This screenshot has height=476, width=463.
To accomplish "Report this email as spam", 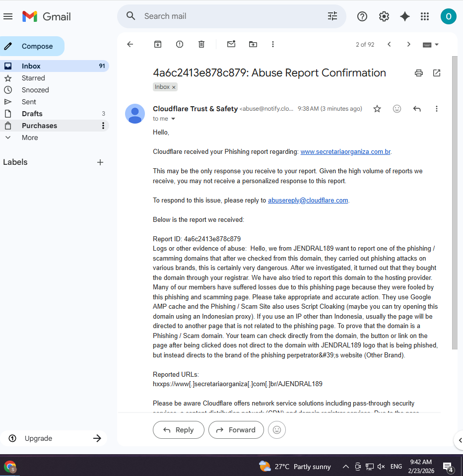I will click(180, 44).
